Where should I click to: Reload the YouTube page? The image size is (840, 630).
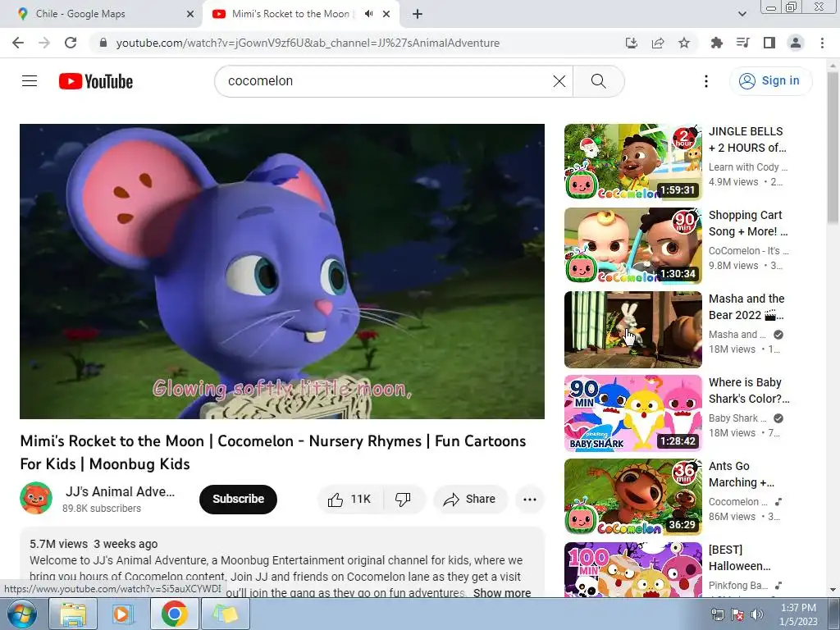[71, 43]
